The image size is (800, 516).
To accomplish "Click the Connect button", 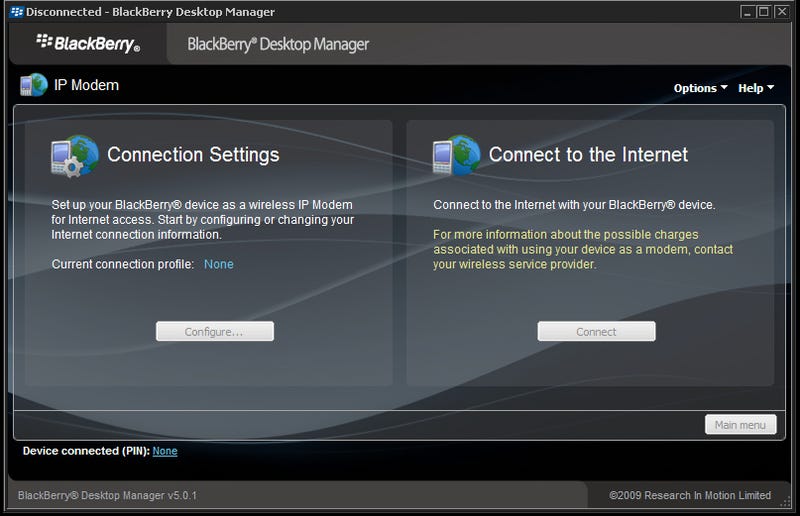I will coord(596,331).
